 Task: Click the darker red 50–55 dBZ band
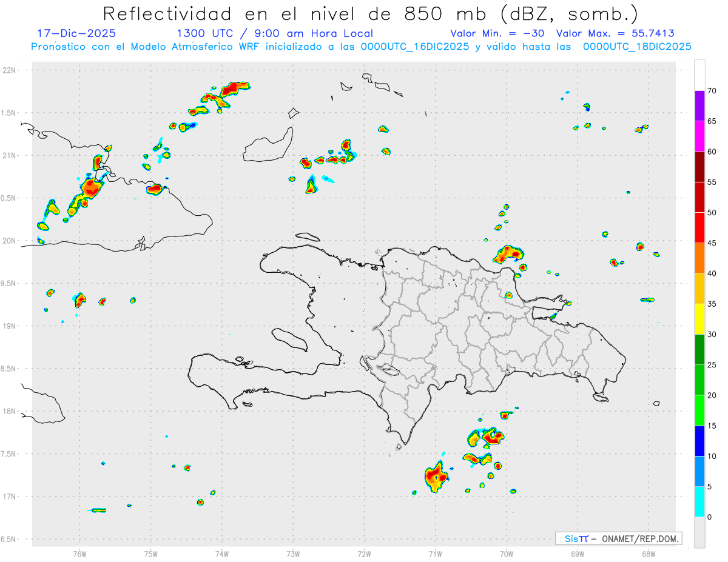pos(699,198)
